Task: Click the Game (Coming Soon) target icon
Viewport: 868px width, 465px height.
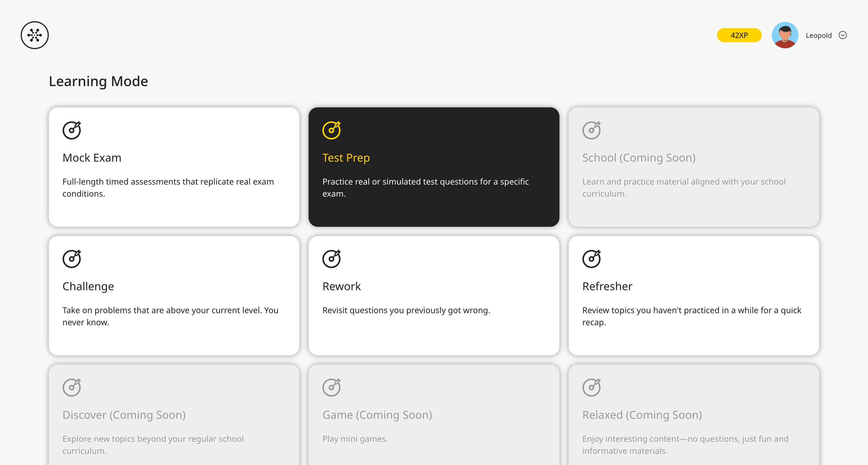Action: [332, 387]
